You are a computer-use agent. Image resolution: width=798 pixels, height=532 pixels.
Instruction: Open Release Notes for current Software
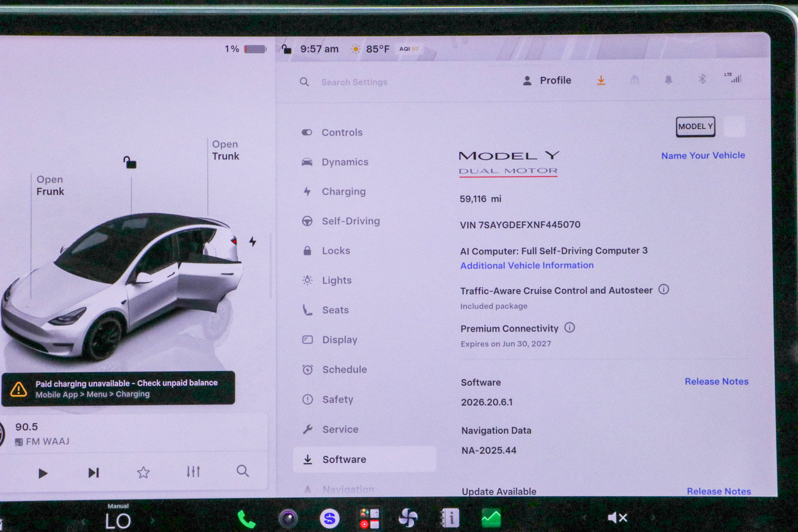click(716, 381)
